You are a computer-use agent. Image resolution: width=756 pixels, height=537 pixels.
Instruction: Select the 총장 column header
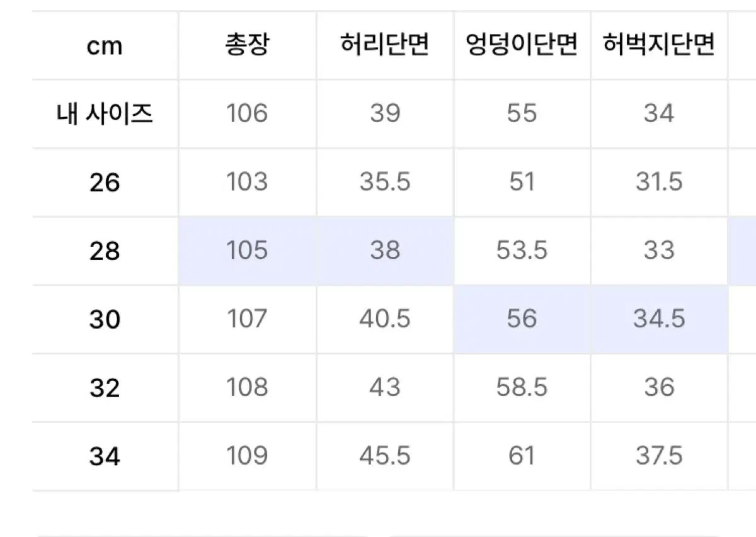247,45
